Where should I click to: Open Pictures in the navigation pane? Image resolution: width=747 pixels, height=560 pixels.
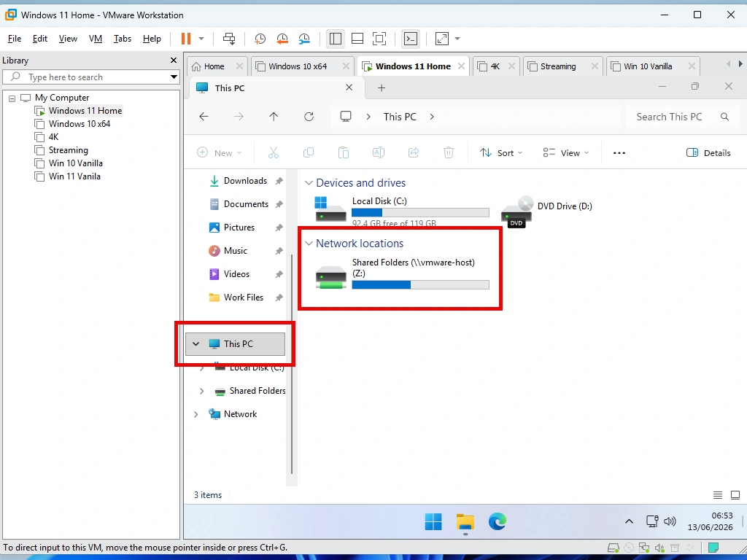point(239,227)
